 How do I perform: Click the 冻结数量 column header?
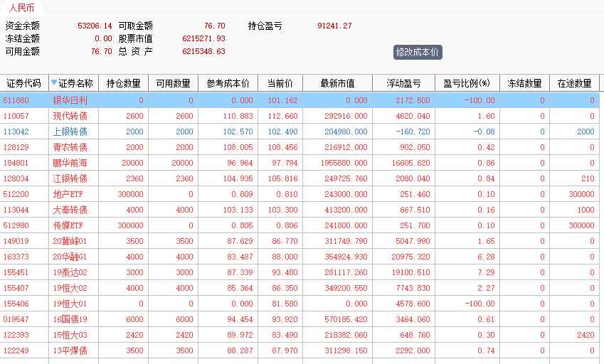click(x=524, y=83)
